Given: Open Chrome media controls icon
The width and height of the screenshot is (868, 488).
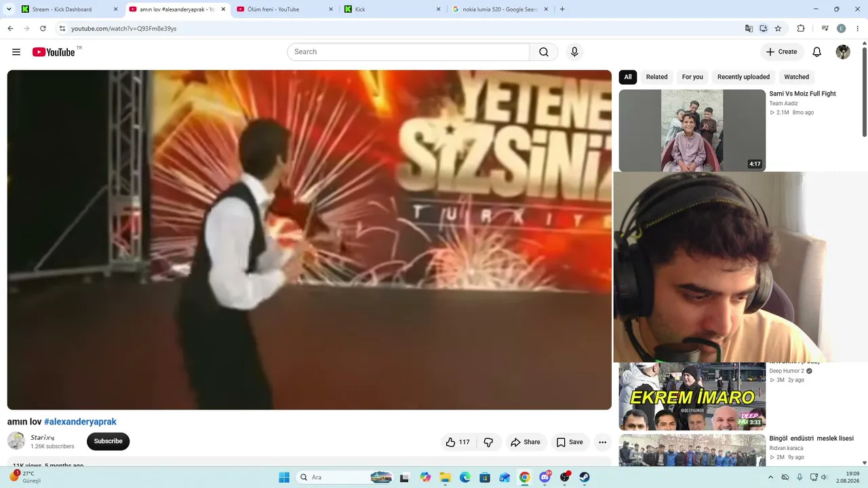Looking at the screenshot, I should pyautogui.click(x=825, y=28).
